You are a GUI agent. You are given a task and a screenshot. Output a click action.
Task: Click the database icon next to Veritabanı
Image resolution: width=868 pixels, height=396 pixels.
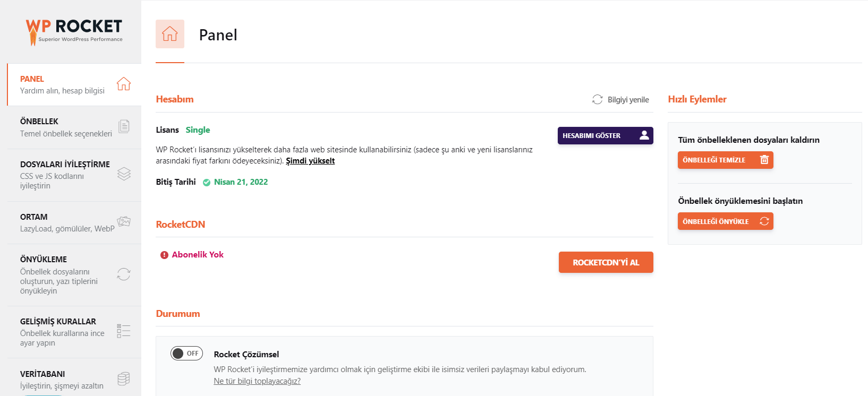pyautogui.click(x=124, y=378)
